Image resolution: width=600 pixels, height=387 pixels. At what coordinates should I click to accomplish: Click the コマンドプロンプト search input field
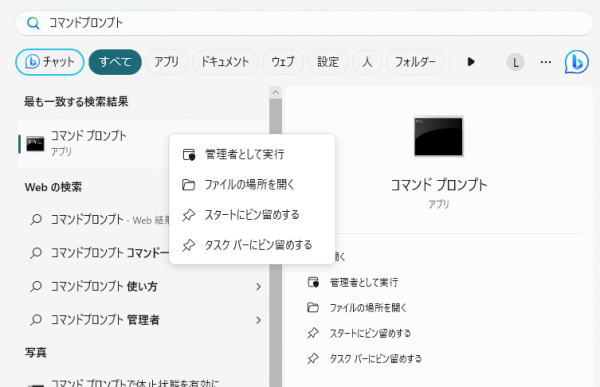point(304,23)
